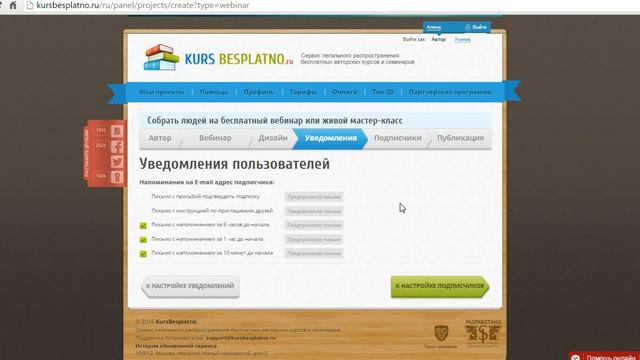Image resolution: width=640 pixels, height=360 pixels.
Task: Open the Помощь menu item
Action: click(214, 92)
